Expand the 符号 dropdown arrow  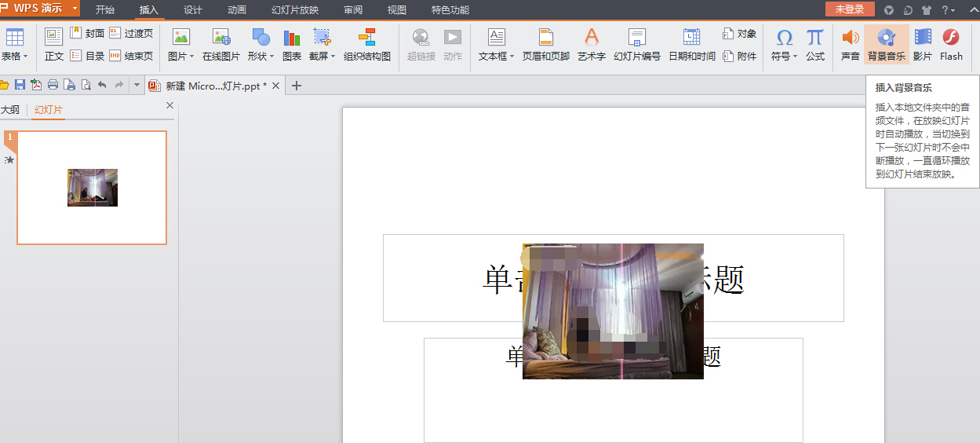tap(795, 57)
